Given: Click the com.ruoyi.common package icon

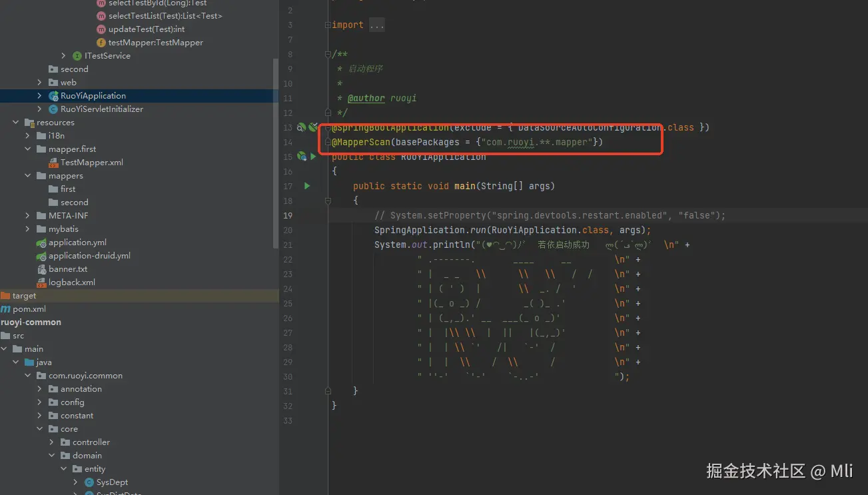Looking at the screenshot, I should 41,376.
